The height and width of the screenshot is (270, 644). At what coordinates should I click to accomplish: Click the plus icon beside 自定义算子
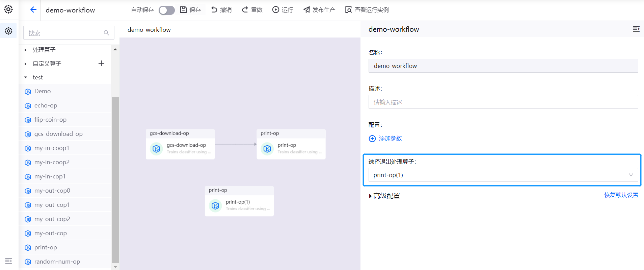pyautogui.click(x=101, y=64)
